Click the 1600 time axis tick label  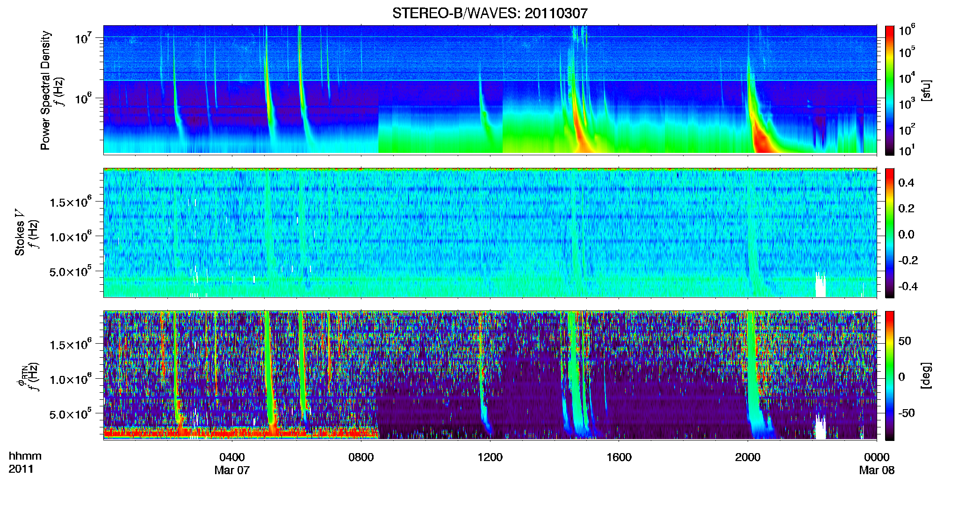pyautogui.click(x=619, y=457)
